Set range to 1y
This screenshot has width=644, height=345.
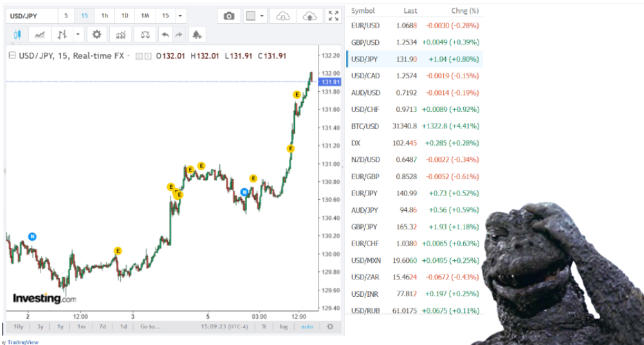click(x=60, y=326)
